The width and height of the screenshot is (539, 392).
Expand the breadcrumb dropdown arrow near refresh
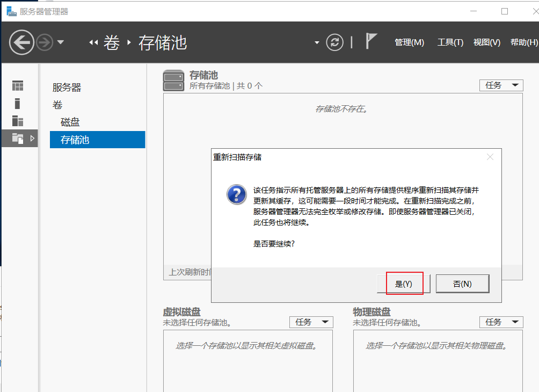point(317,43)
